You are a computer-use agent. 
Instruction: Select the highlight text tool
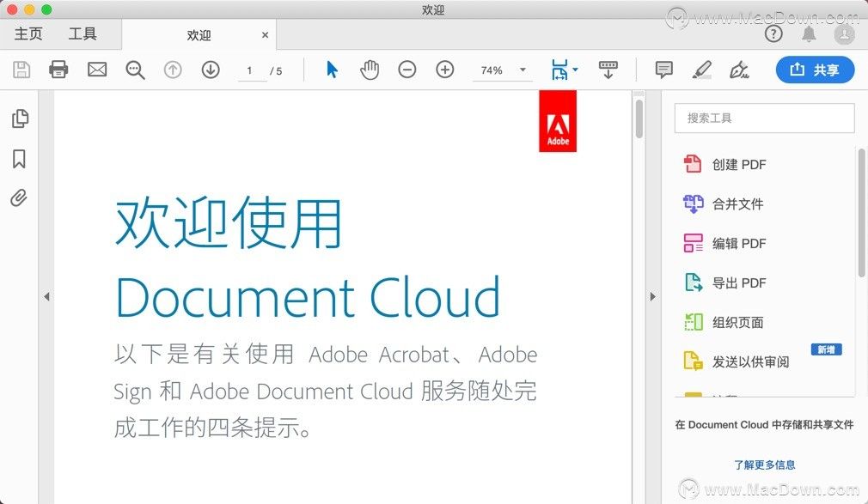[702, 70]
